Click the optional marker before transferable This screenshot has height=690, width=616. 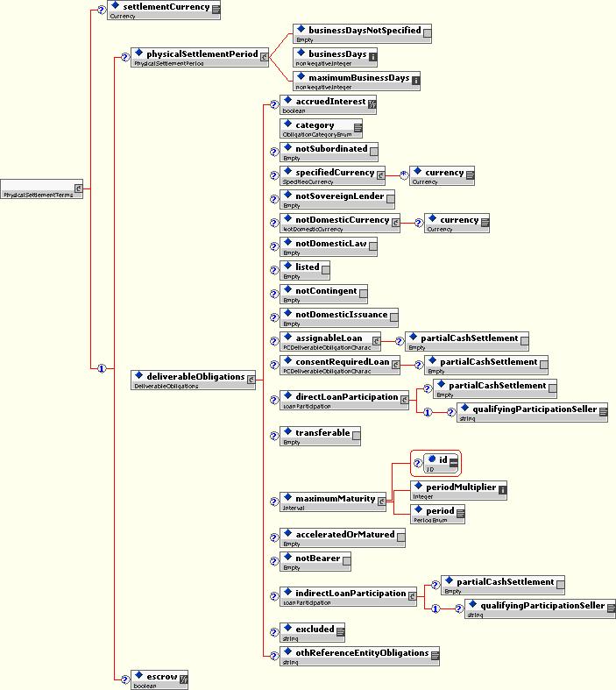[274, 436]
